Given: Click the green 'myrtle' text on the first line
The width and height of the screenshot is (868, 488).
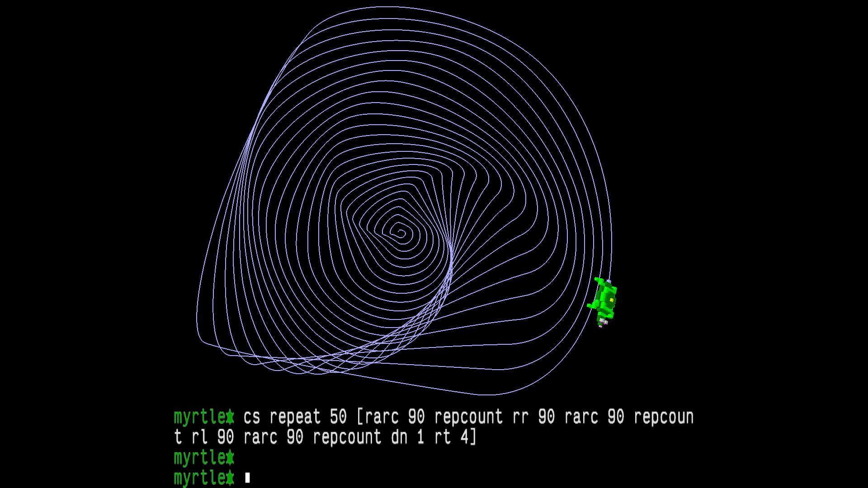Looking at the screenshot, I should point(200,417).
